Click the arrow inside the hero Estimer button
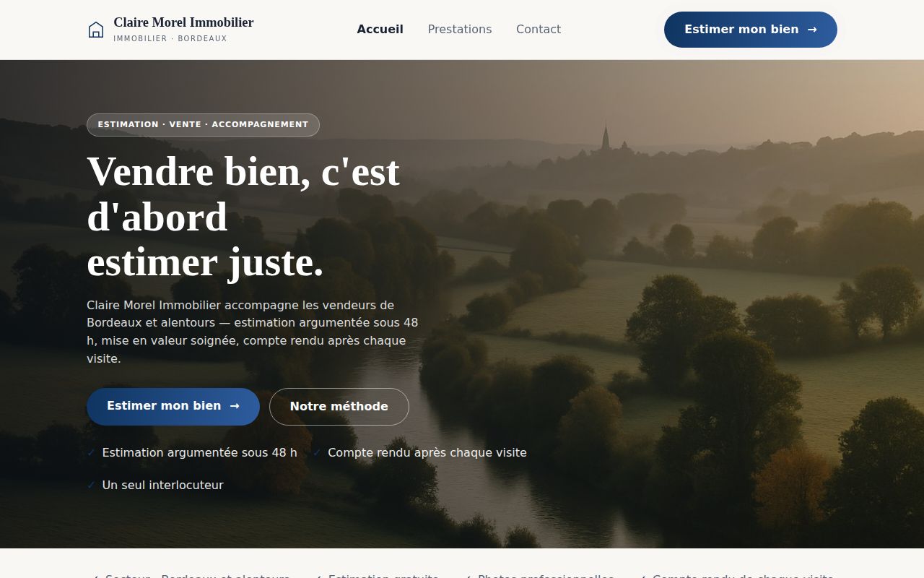The width and height of the screenshot is (924, 578). tap(235, 406)
